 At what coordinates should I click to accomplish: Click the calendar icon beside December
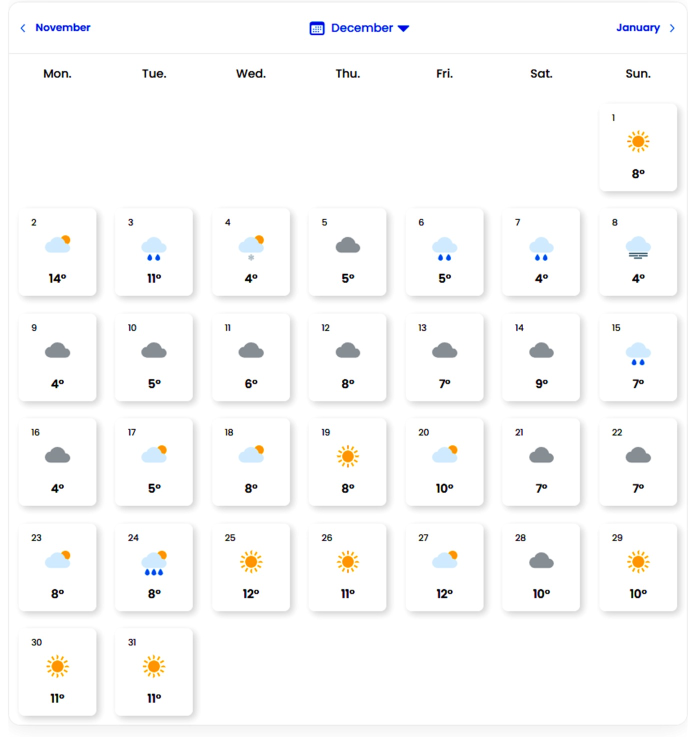(317, 28)
